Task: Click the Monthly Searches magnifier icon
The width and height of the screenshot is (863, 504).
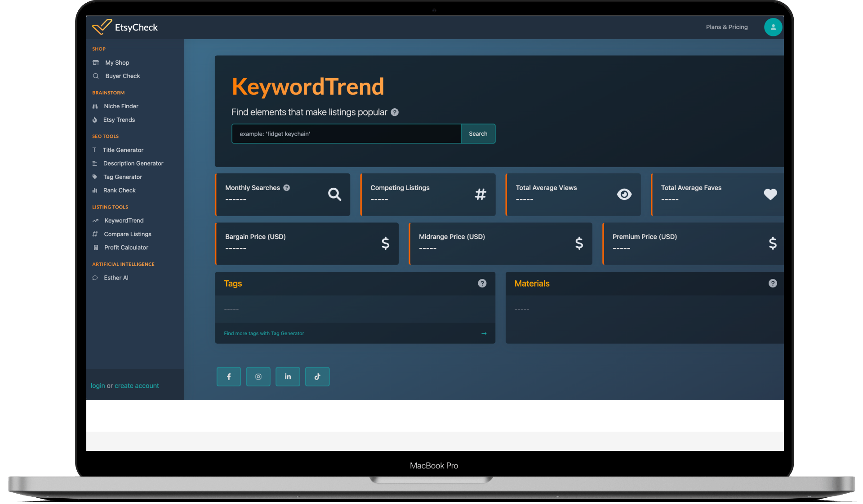Action: click(334, 194)
